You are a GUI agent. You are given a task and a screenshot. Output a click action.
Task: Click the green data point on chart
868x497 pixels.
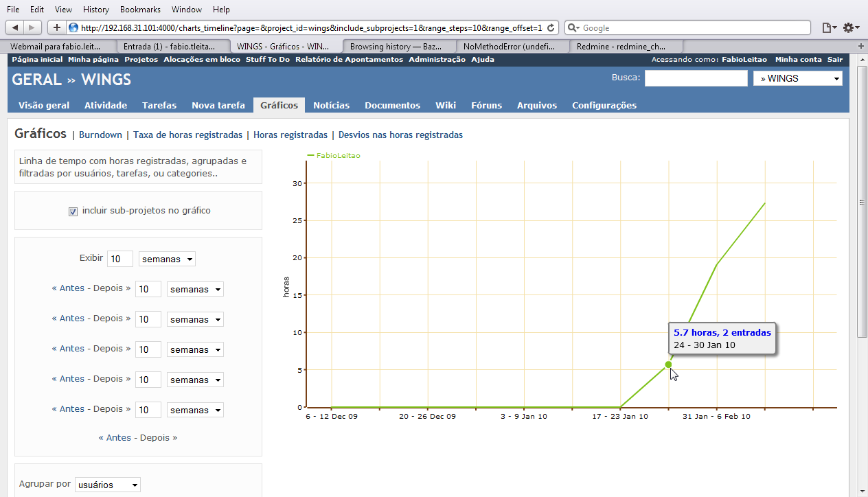point(668,365)
